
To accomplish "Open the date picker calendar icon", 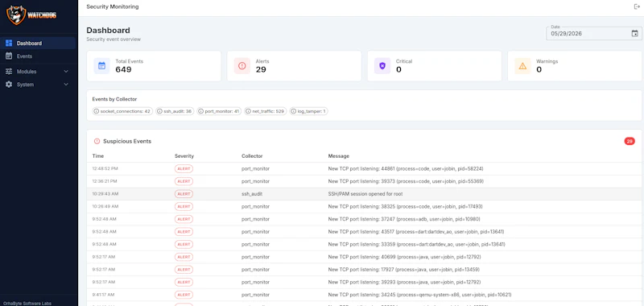I will point(634,34).
